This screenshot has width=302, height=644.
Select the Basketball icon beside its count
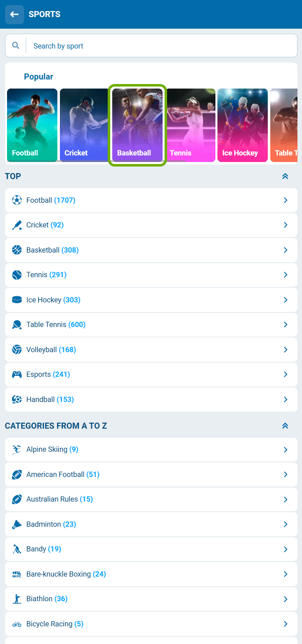17,250
